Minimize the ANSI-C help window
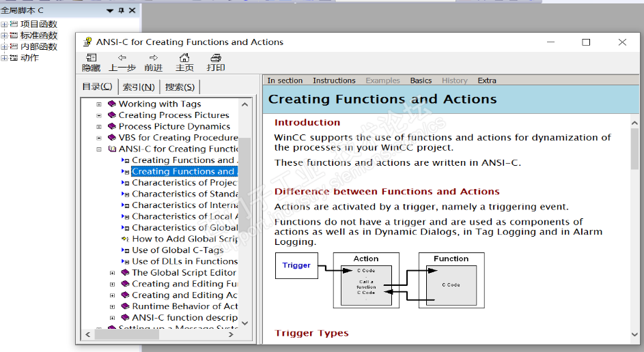The image size is (644, 352). click(550, 42)
